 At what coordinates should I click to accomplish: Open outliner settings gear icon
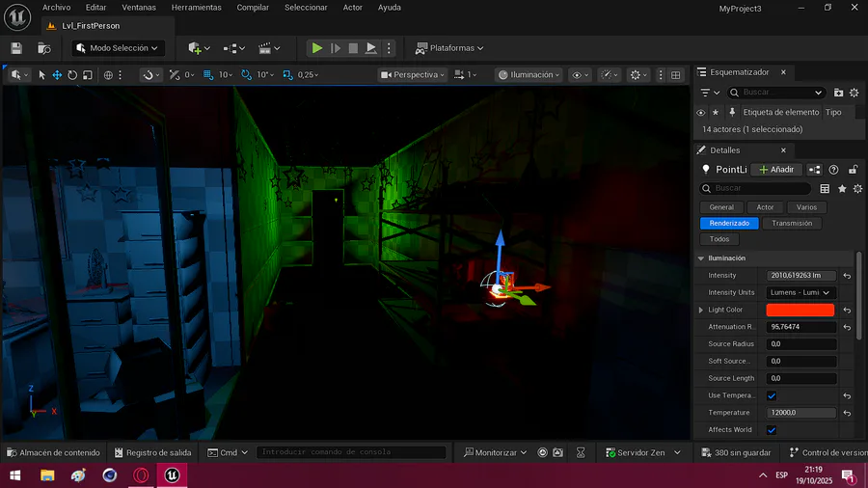pos(854,93)
